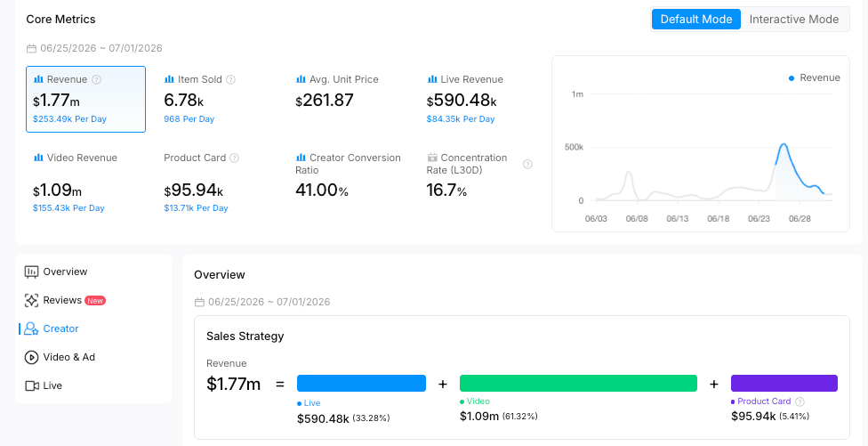Click the bar chart icon beside Item Sold
This screenshot has width=868, height=446.
tap(169, 79)
